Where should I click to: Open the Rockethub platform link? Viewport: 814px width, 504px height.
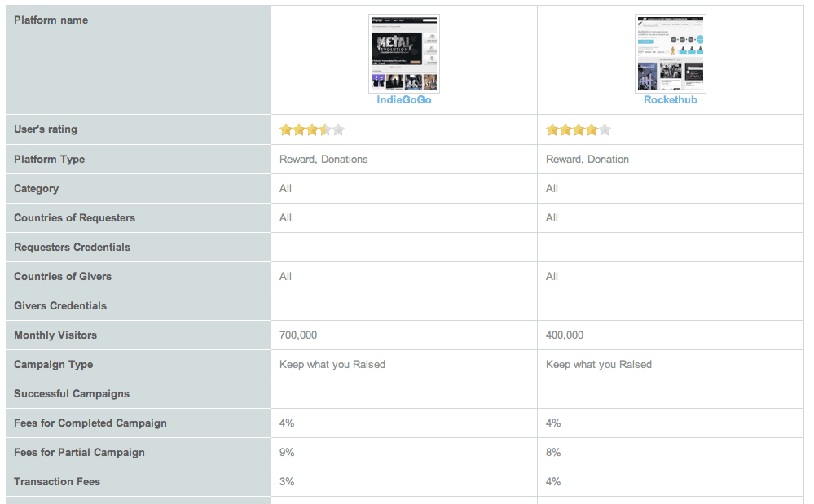(670, 100)
